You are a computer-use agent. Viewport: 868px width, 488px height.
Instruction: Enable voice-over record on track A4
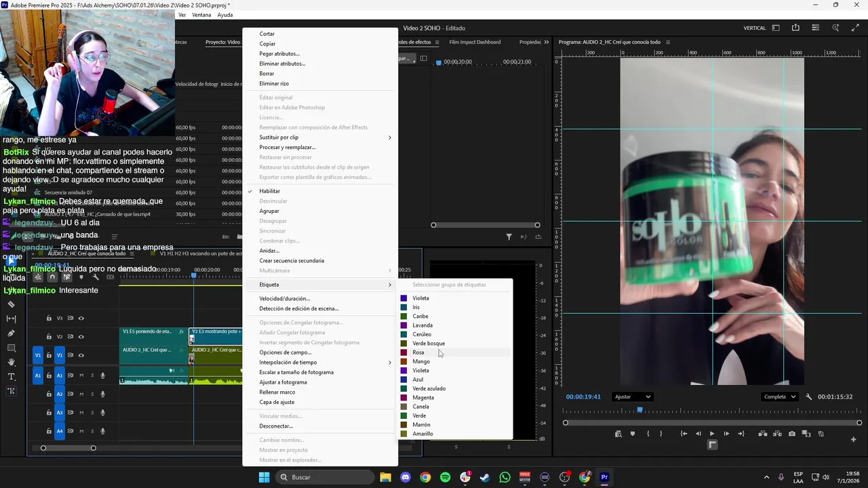[103, 431]
